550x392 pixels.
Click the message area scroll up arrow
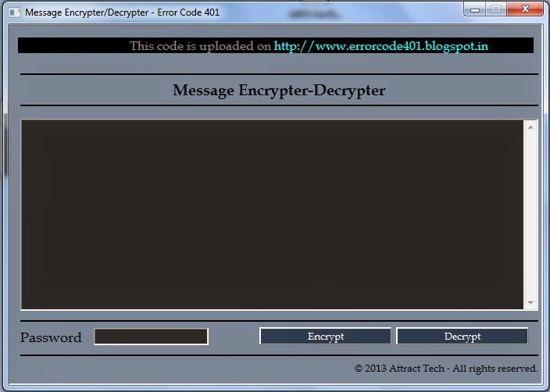530,127
